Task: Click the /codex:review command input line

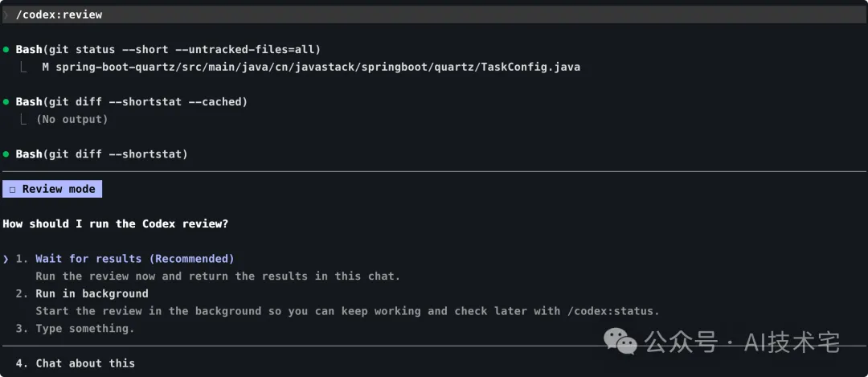Action: 59,14
